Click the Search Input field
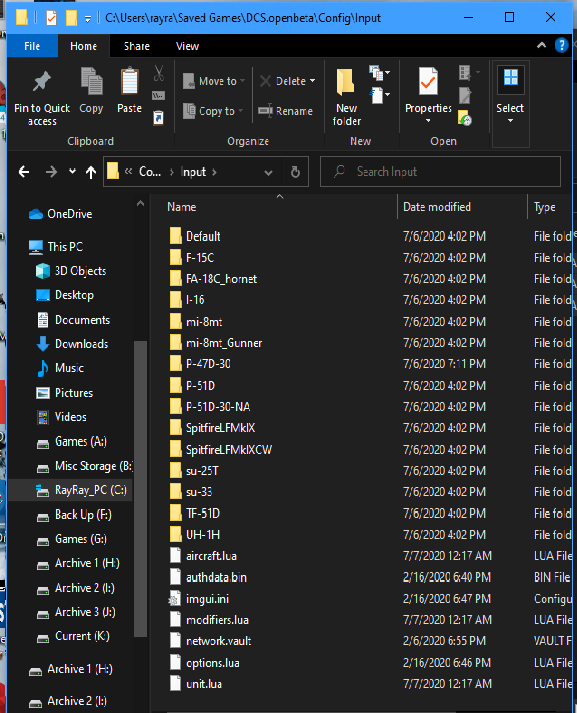577x713 pixels. point(440,172)
